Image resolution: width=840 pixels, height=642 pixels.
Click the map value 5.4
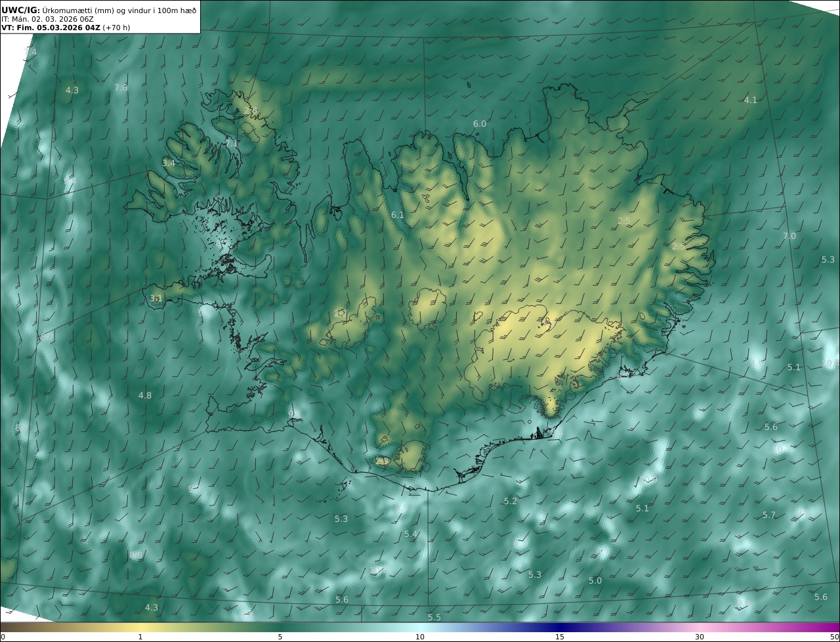click(x=411, y=534)
